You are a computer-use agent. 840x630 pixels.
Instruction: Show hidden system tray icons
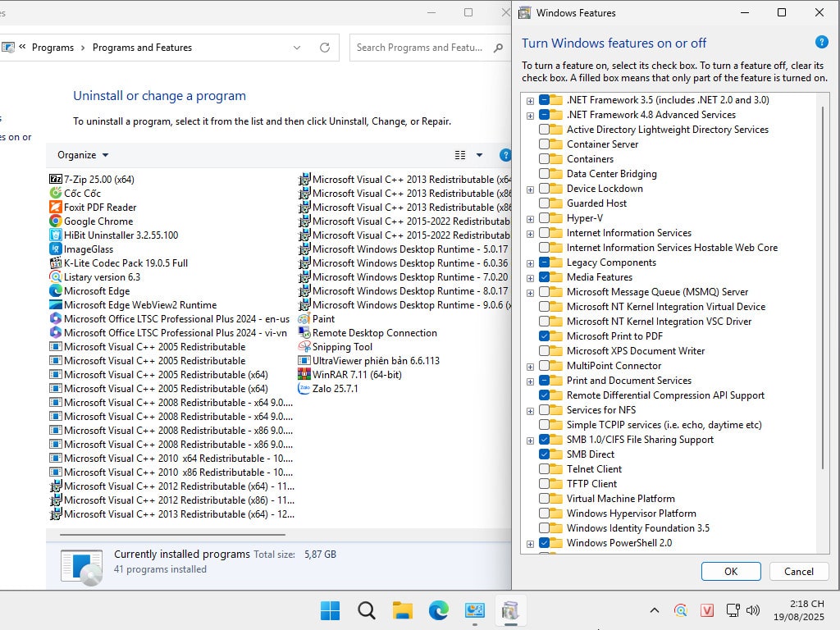coord(654,610)
